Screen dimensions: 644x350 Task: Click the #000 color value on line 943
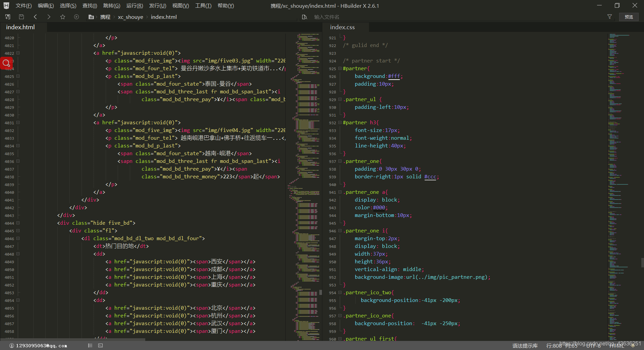[x=379, y=208]
